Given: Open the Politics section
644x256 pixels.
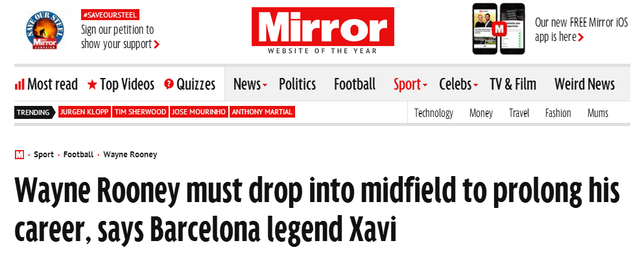Looking at the screenshot, I should point(298,84).
